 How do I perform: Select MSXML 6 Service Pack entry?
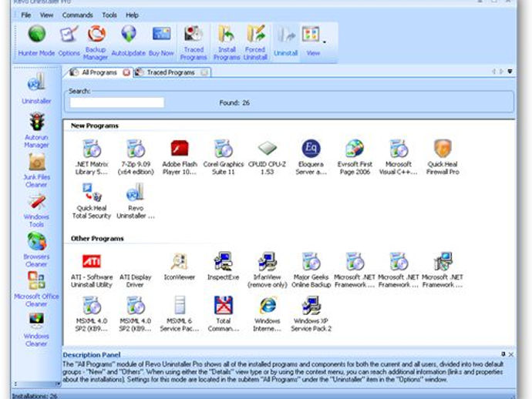(x=180, y=314)
